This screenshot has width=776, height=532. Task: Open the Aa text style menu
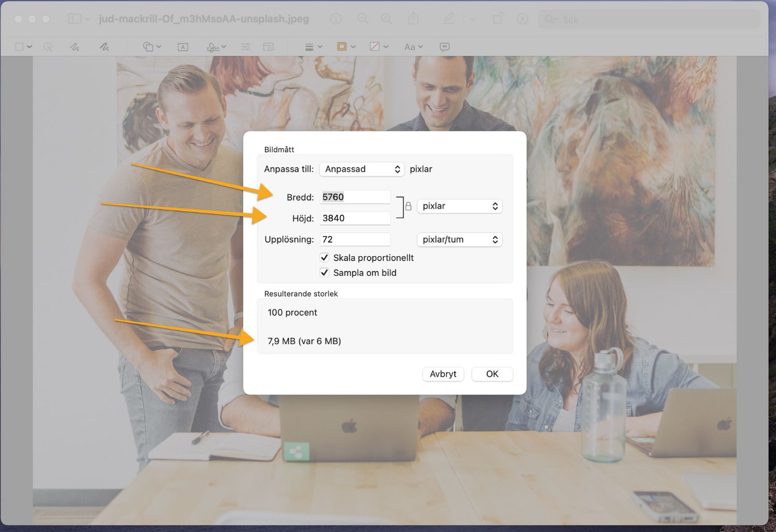tap(413, 47)
